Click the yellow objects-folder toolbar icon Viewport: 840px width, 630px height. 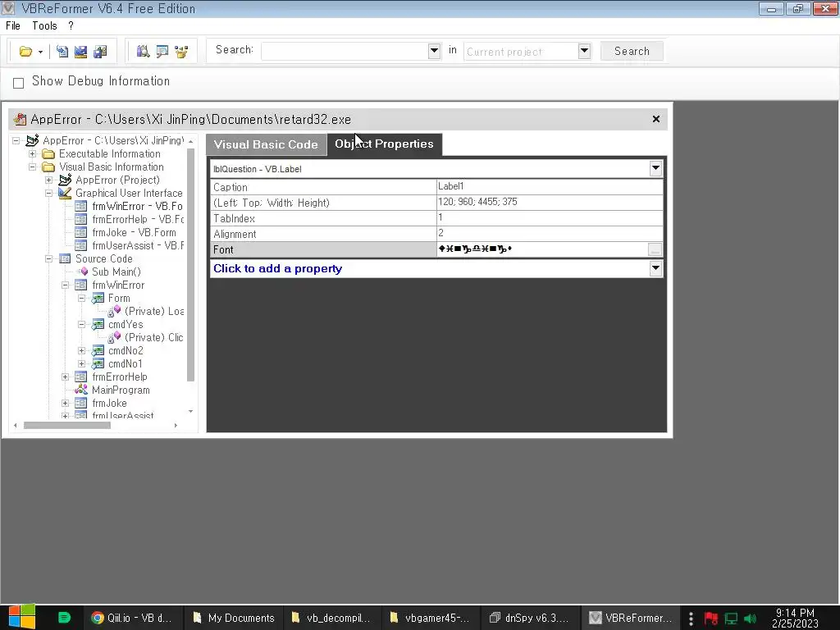pos(181,52)
